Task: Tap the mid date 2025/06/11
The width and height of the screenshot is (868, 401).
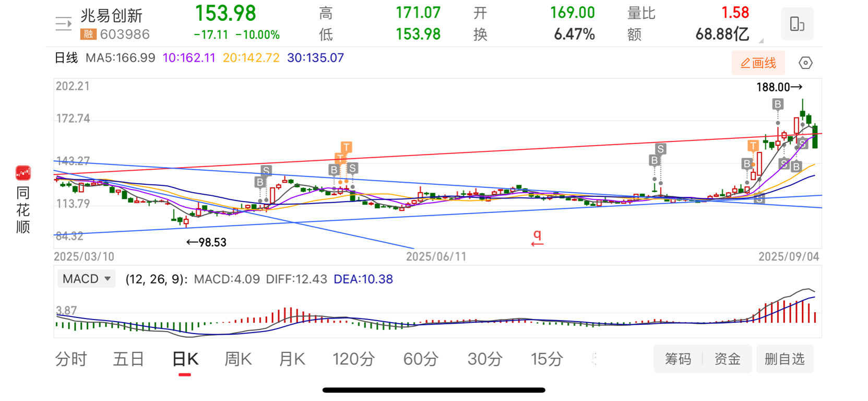Action: (436, 256)
